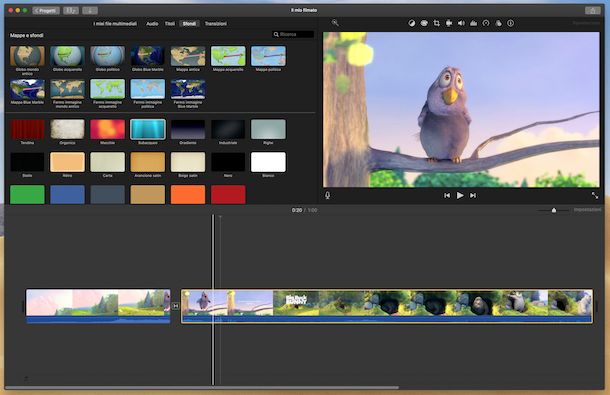This screenshot has height=395, width=610.
Task: Click the Share button in title bar
Action: [593, 11]
